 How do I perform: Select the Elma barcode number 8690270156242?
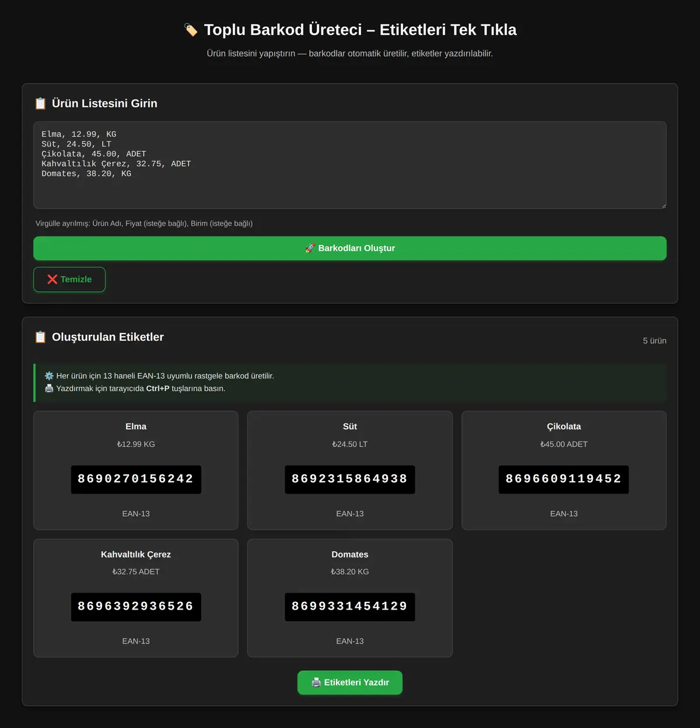[x=136, y=480]
